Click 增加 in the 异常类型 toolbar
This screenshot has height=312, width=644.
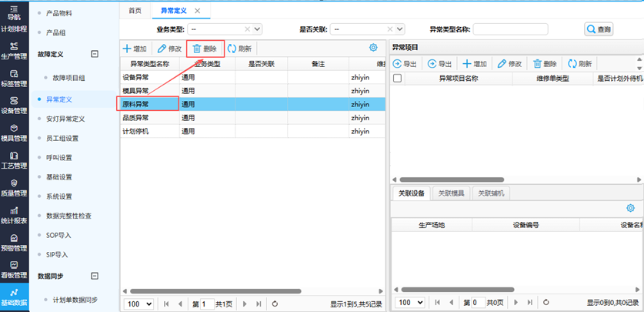coord(135,49)
